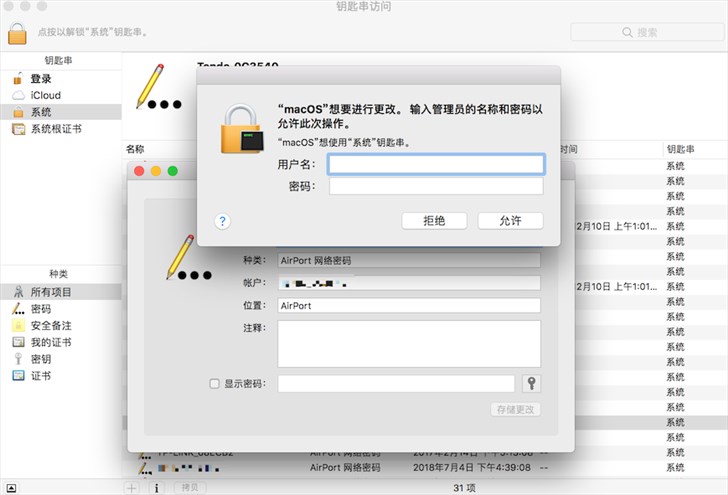Click the 密码 field in the dialog
Image resolution: width=728 pixels, height=495 pixels.
pyautogui.click(x=436, y=186)
